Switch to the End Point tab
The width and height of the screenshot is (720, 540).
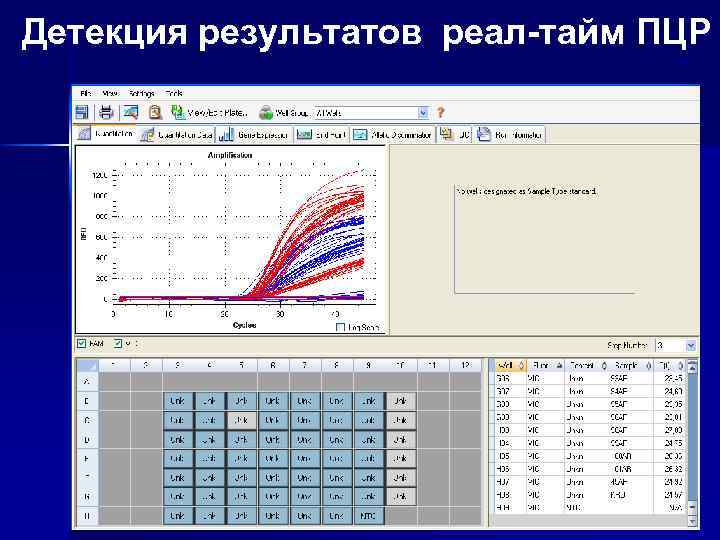pos(321,135)
